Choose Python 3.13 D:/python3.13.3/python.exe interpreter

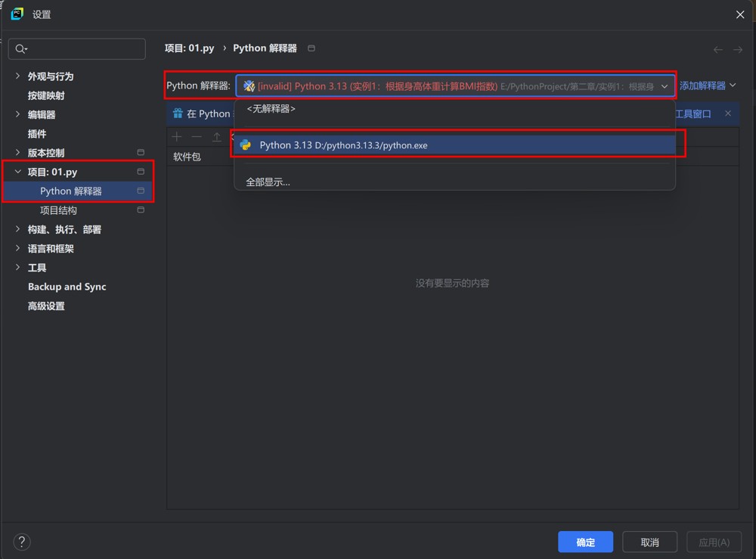click(454, 145)
